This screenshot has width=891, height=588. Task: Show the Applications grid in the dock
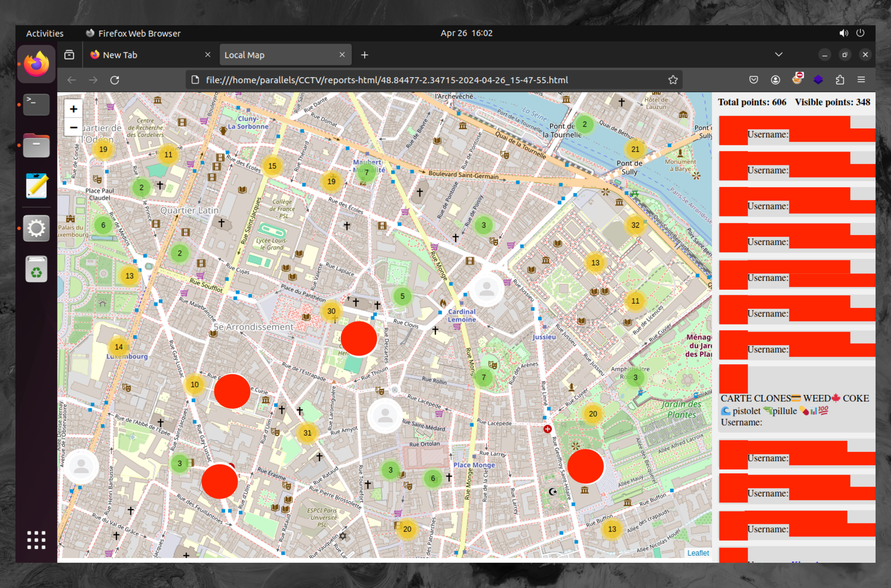[36, 539]
